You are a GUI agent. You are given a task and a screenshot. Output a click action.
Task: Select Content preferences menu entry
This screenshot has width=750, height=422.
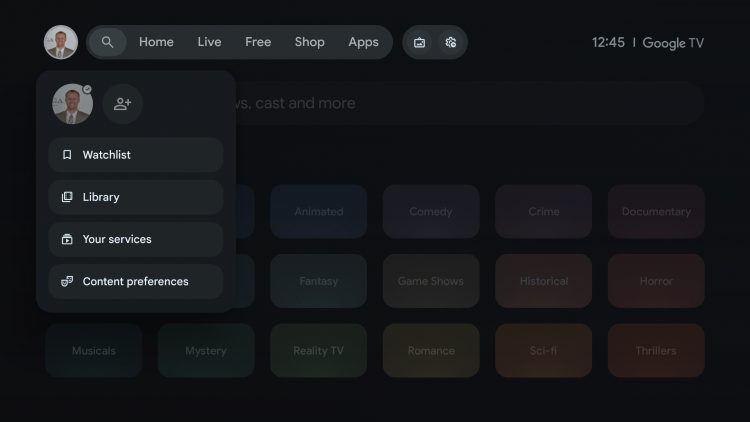tap(136, 281)
